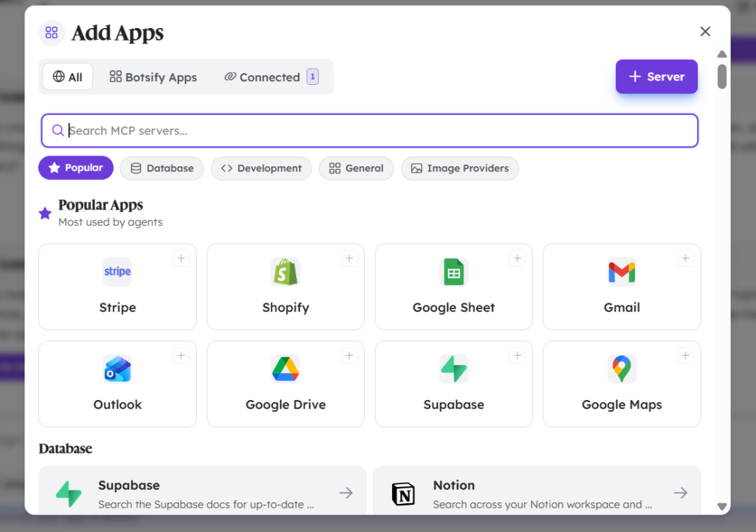Select the Image Providers category filter

(x=460, y=168)
